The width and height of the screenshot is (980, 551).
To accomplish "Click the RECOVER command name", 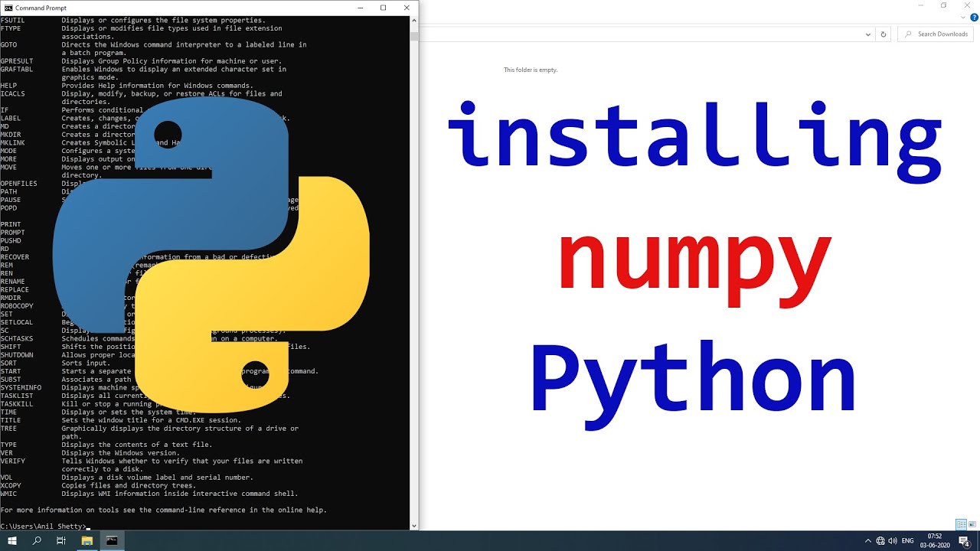I will pyautogui.click(x=15, y=257).
